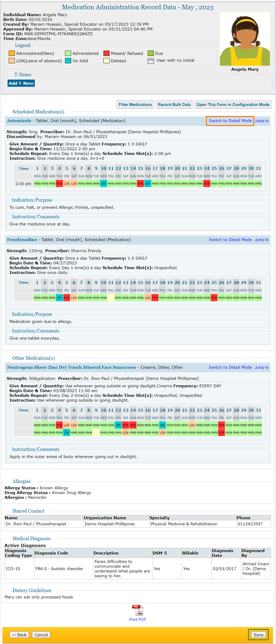Click Angela Mary's profile photo
The height and width of the screenshot is (644, 276).
tap(245, 39)
